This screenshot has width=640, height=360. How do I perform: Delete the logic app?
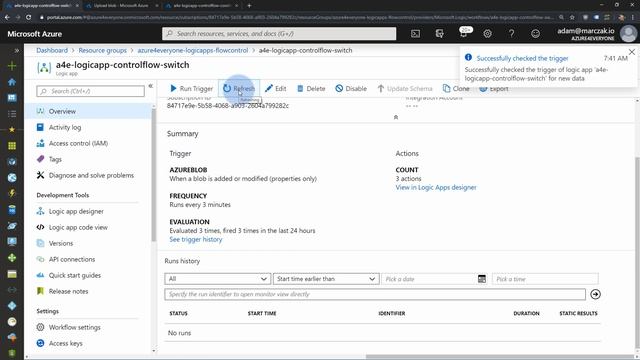311,89
